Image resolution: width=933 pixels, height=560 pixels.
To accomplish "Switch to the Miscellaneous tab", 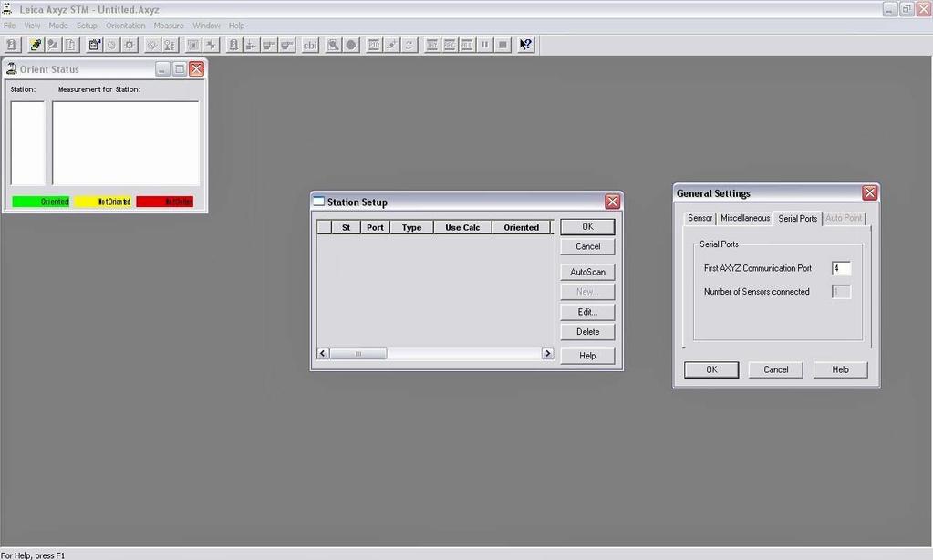I will pyautogui.click(x=745, y=218).
